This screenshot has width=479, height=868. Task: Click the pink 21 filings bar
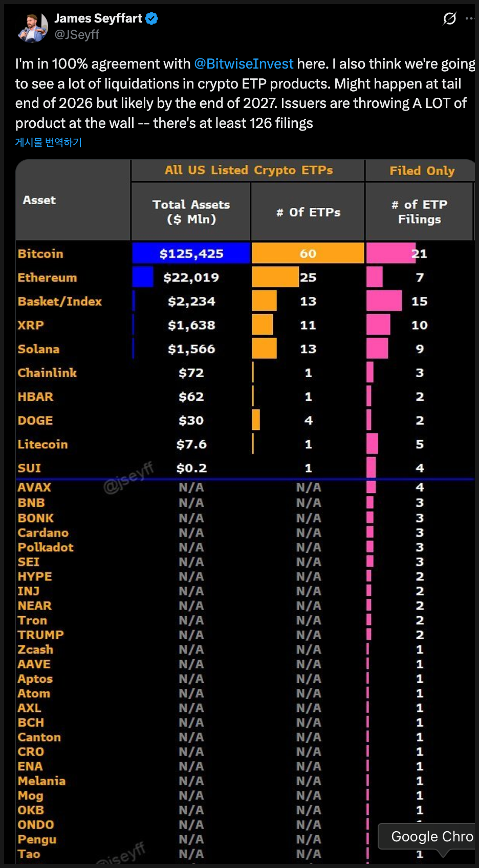391,253
